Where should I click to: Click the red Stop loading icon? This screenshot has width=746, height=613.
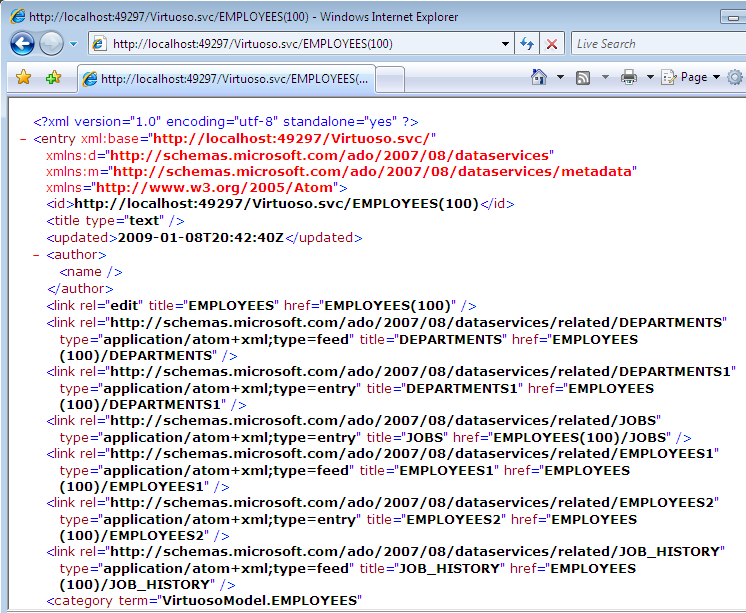[x=551, y=44]
